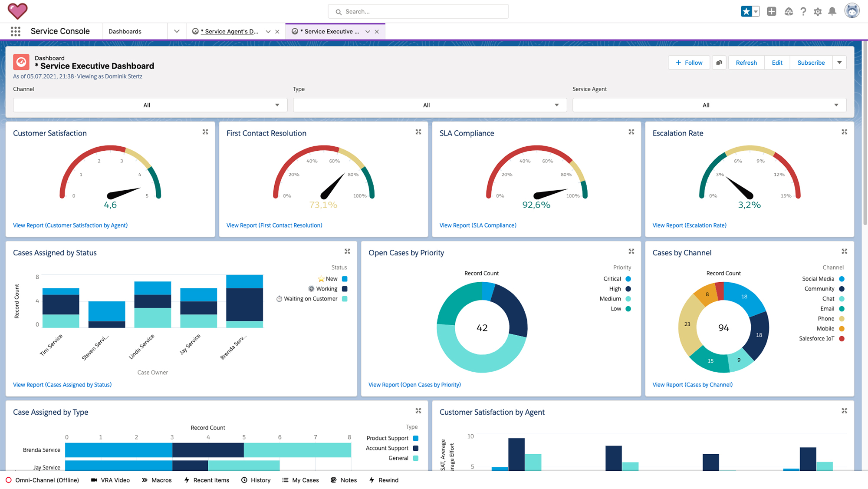Open the Service Executive tab chevron menu
The height and width of the screenshot is (489, 868).
pyautogui.click(x=368, y=32)
